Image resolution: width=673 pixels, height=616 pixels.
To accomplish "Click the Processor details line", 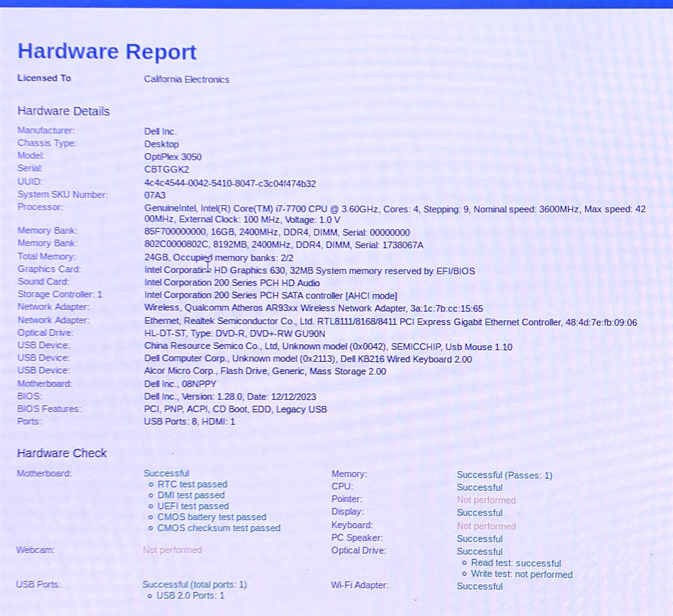I will pos(395,214).
